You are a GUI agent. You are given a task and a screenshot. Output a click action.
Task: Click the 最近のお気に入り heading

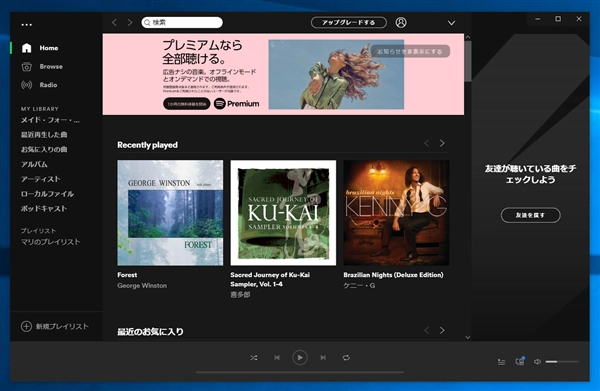point(150,332)
